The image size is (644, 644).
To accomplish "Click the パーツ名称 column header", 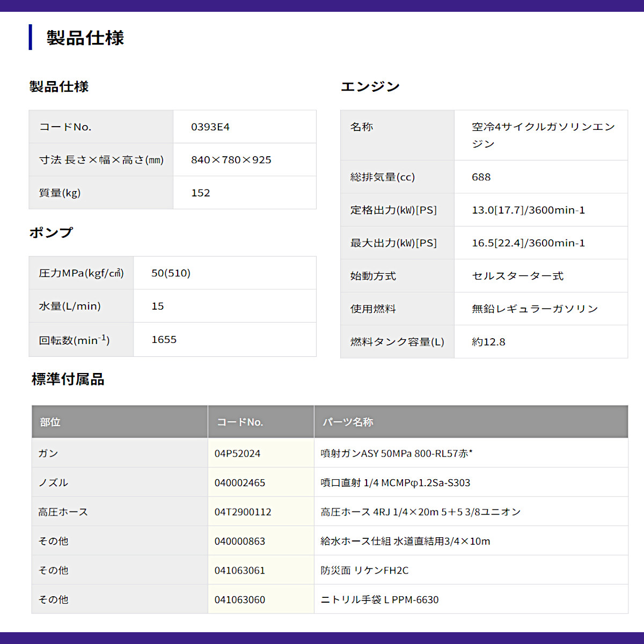I will [348, 422].
